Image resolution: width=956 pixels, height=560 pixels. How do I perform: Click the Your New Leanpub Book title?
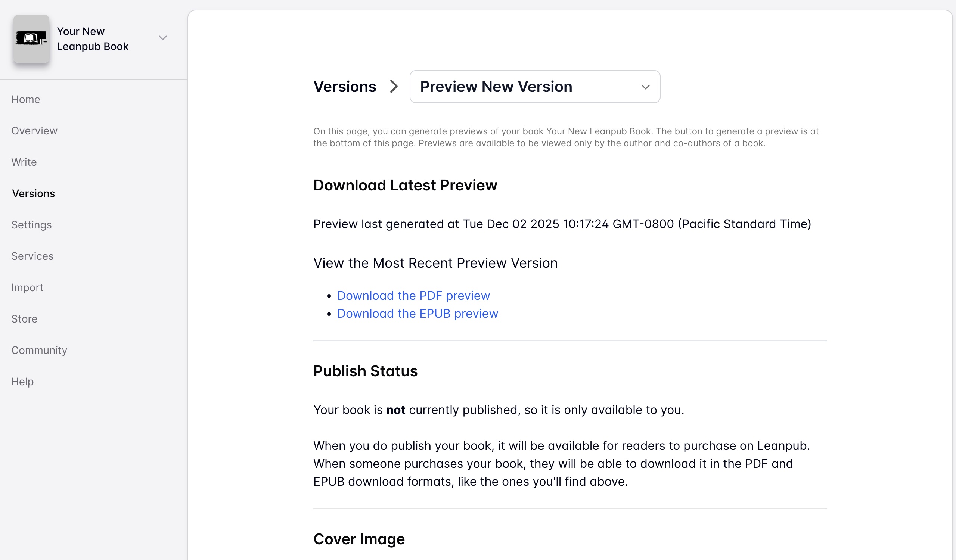(93, 39)
